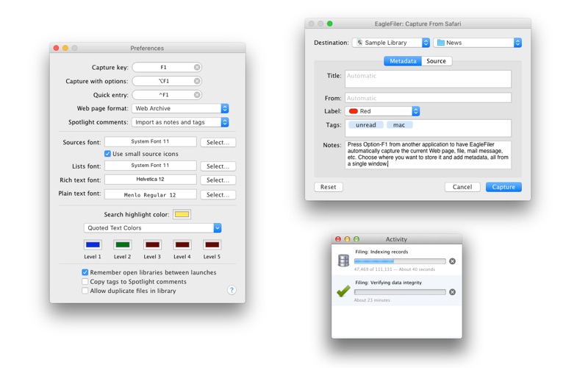
Task: Switch to the Source tab
Action: [436, 61]
